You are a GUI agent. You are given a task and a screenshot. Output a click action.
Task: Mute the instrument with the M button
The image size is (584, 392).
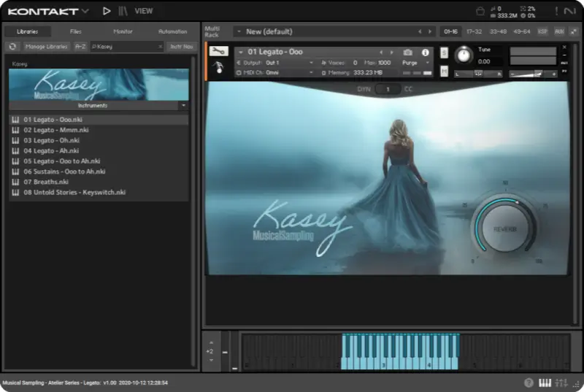point(444,70)
